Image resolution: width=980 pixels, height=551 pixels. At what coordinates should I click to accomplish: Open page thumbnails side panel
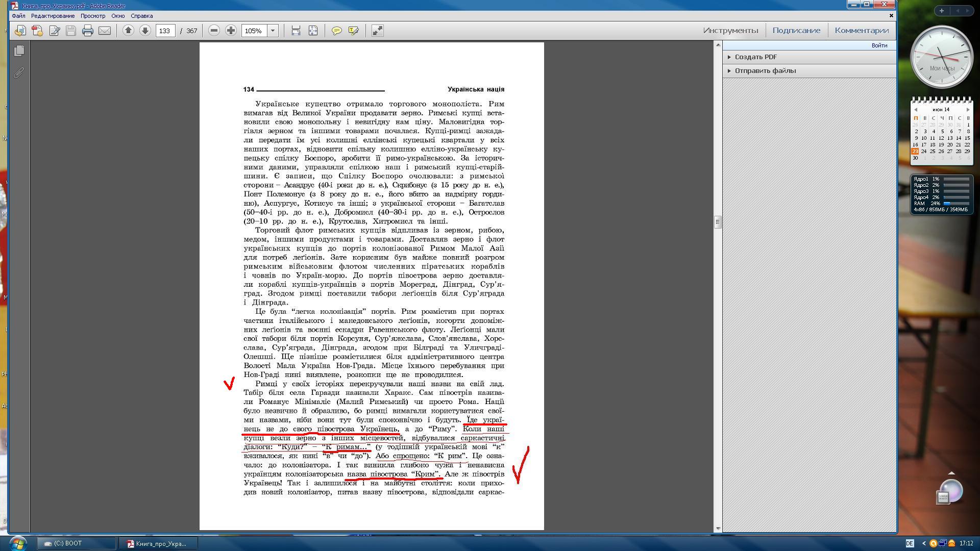tap(19, 51)
